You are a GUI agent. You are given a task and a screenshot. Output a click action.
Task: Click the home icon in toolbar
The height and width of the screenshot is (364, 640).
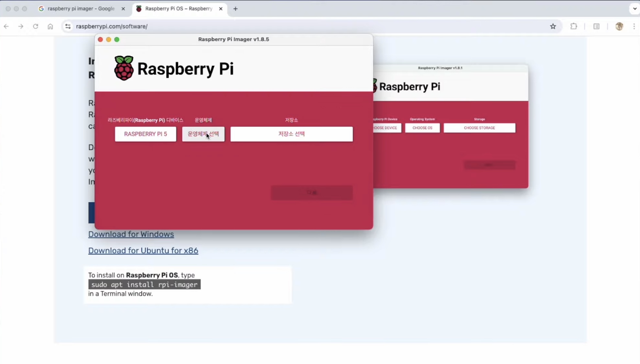click(50, 27)
